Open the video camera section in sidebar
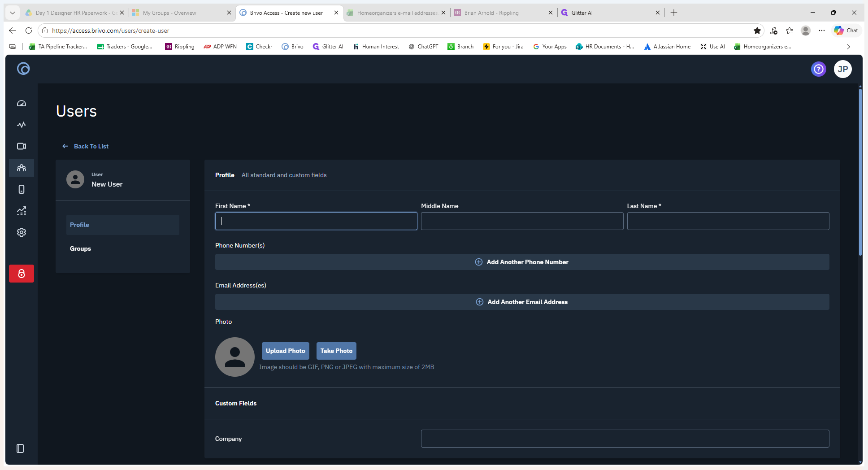Viewport: 868px width, 470px height. click(x=22, y=146)
